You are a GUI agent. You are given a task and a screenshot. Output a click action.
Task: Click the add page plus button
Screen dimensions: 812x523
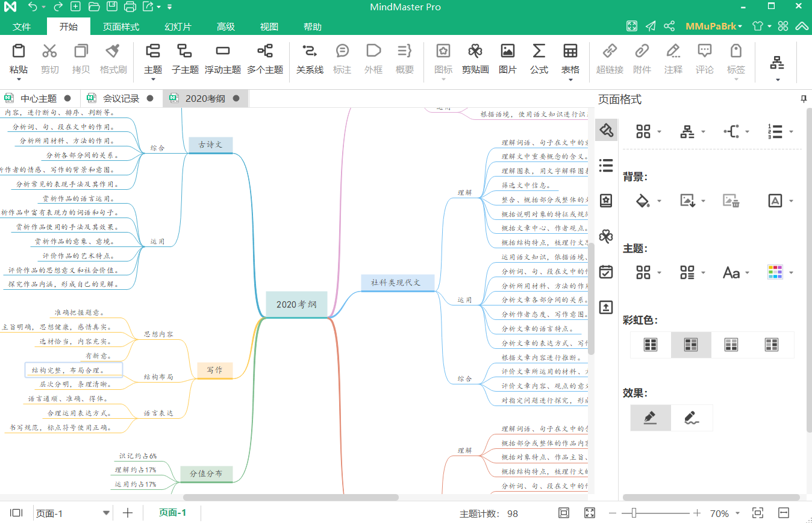128,513
